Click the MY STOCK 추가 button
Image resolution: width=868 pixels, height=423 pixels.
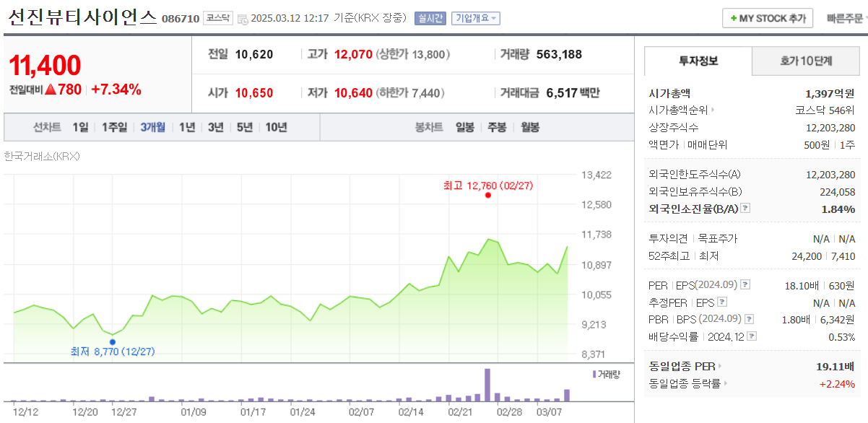768,19
